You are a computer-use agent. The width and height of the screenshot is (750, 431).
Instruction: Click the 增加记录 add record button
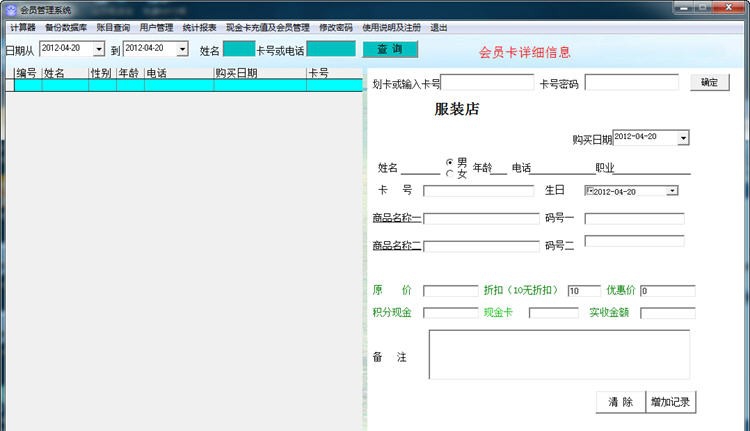[671, 402]
